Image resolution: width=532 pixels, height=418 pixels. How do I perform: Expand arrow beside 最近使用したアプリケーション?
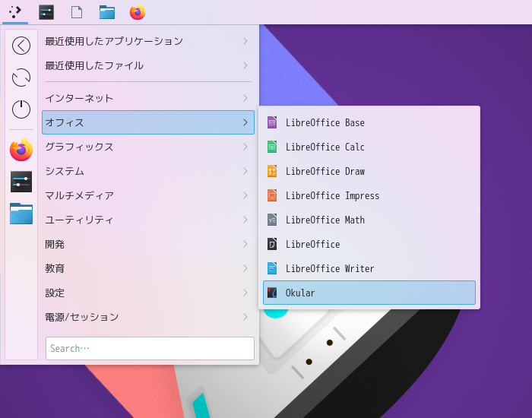(245, 41)
